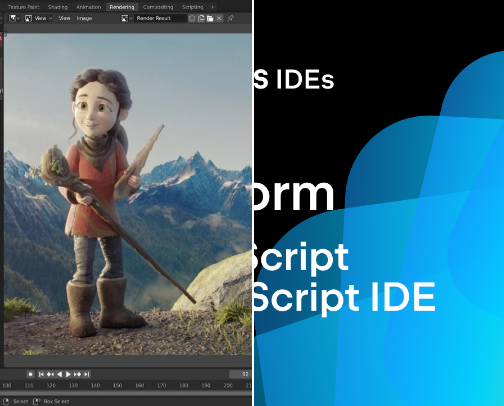Toggle the pin image icon
The width and height of the screenshot is (504, 406).
coord(230,18)
